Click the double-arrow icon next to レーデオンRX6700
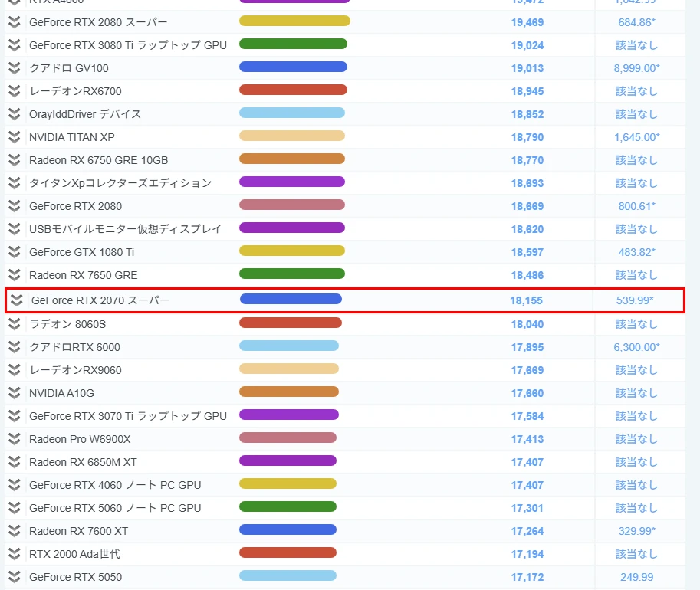The image size is (700, 590). [x=14, y=91]
